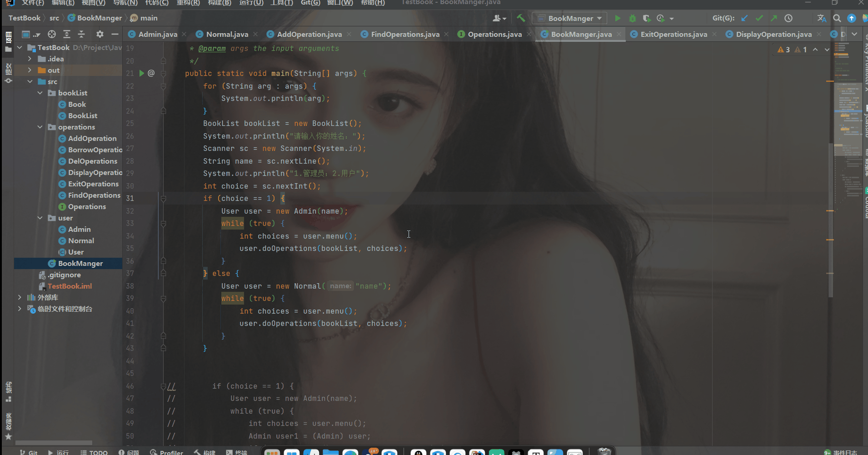The width and height of the screenshot is (868, 455).
Task: Open the warnings count indicator
Action: tap(792, 50)
